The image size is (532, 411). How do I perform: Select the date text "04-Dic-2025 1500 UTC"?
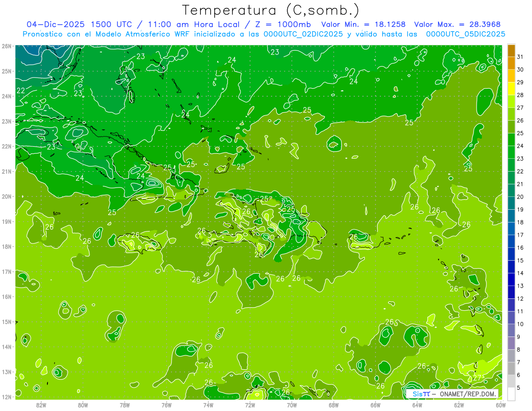78,24
